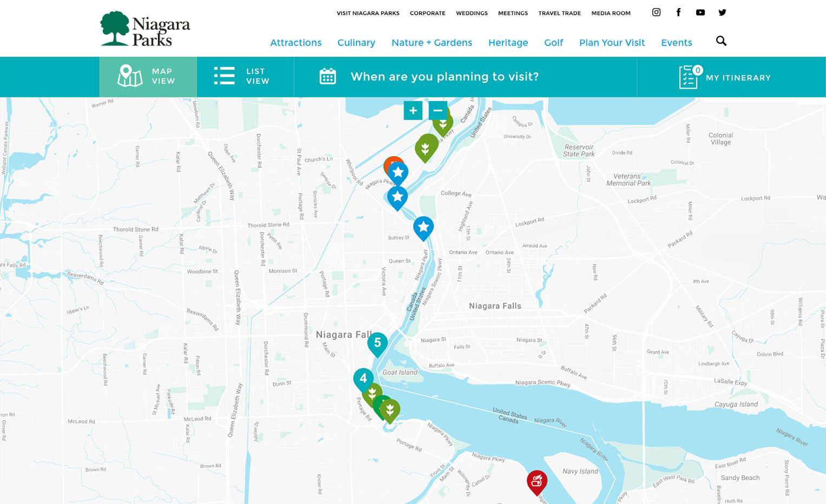Click the Niagara Parks logo

pos(145,29)
